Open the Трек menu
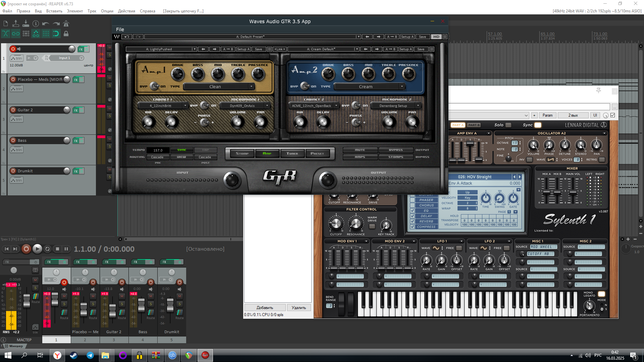Image resolution: width=644 pixels, height=362 pixels. click(x=92, y=11)
